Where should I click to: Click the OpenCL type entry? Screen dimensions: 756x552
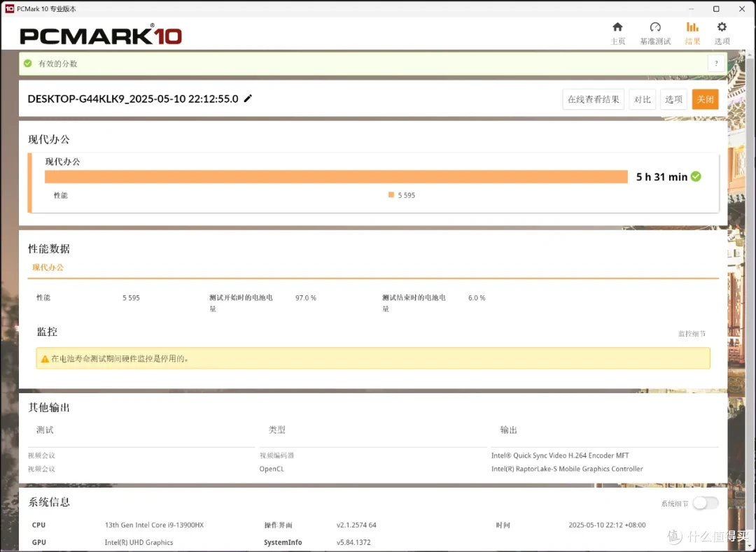pos(272,469)
